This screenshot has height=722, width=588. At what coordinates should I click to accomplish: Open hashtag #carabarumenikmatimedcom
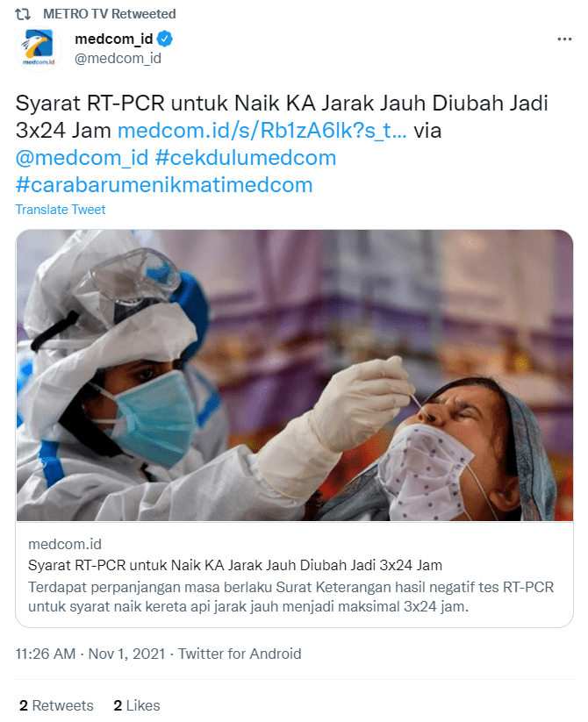(x=164, y=185)
